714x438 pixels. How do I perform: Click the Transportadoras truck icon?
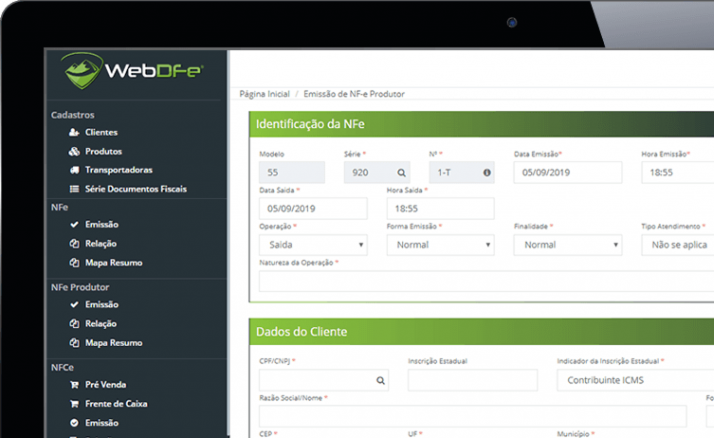click(74, 170)
